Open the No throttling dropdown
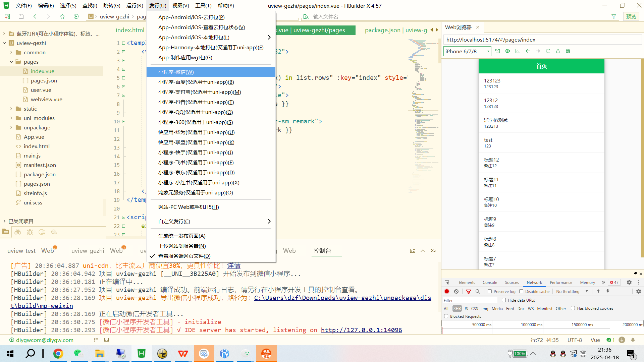This screenshot has height=362, width=644. tap(572, 291)
